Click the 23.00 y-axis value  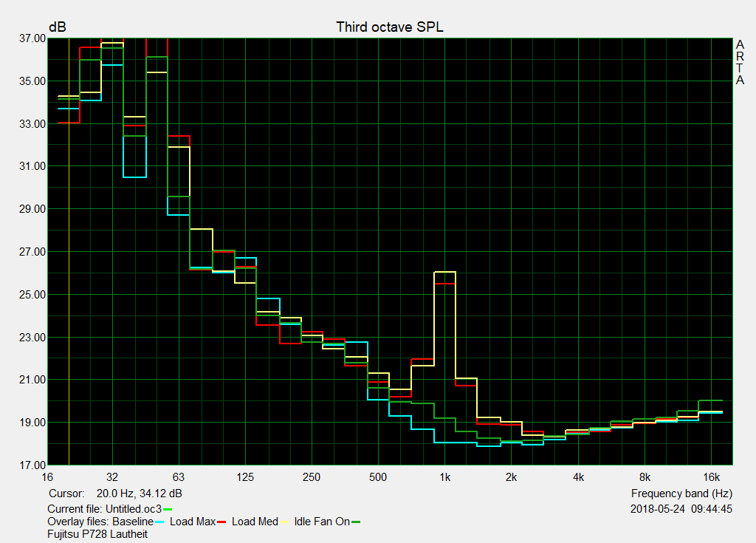(32, 338)
